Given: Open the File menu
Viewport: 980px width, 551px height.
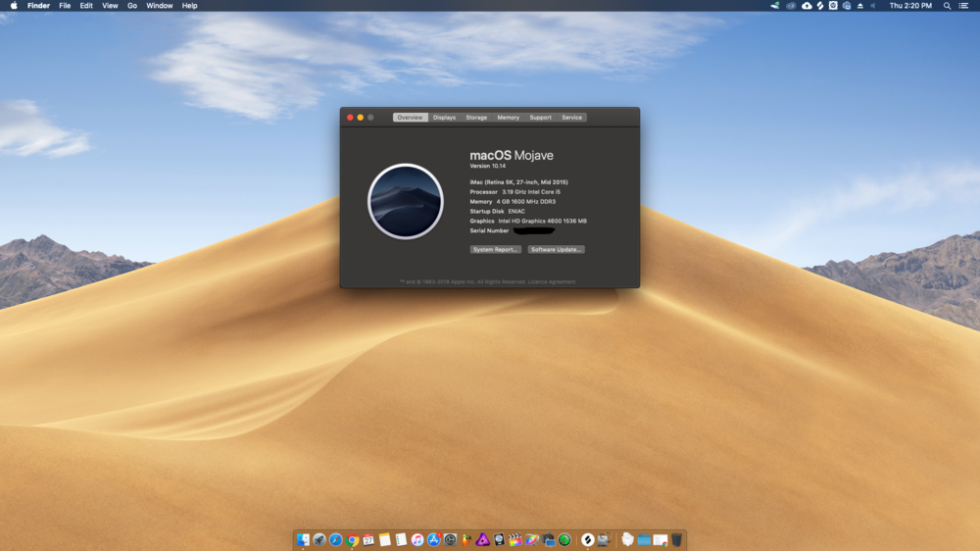Looking at the screenshot, I should [65, 6].
